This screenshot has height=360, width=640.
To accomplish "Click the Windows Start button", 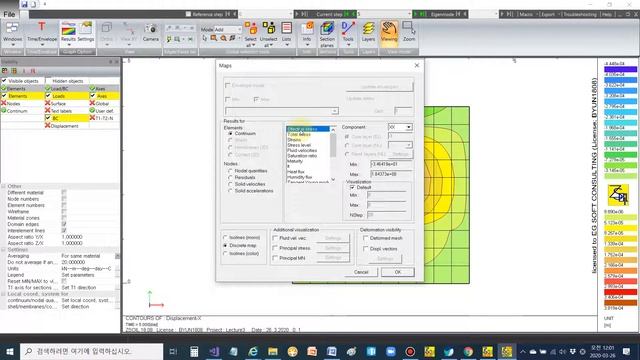I will coord(10,351).
